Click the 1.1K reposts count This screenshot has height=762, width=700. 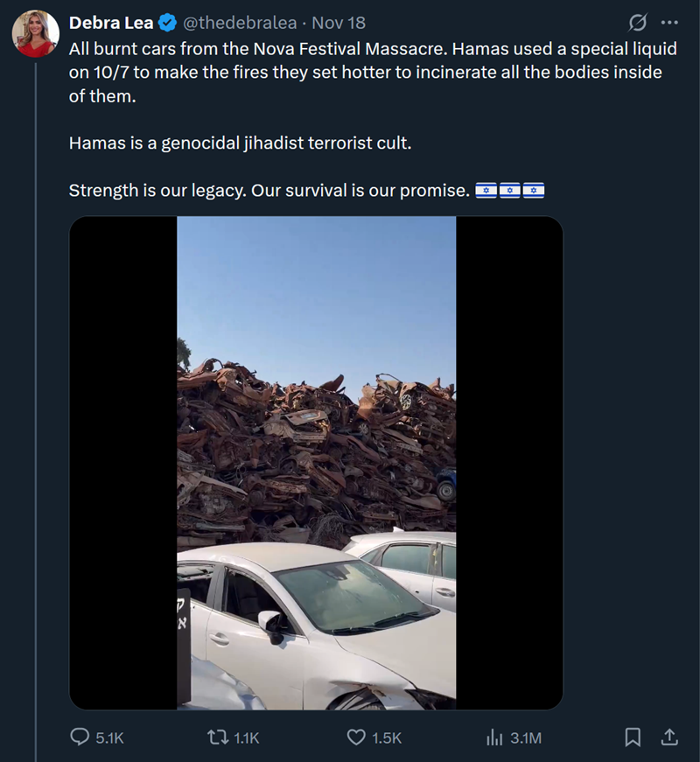coord(247,738)
